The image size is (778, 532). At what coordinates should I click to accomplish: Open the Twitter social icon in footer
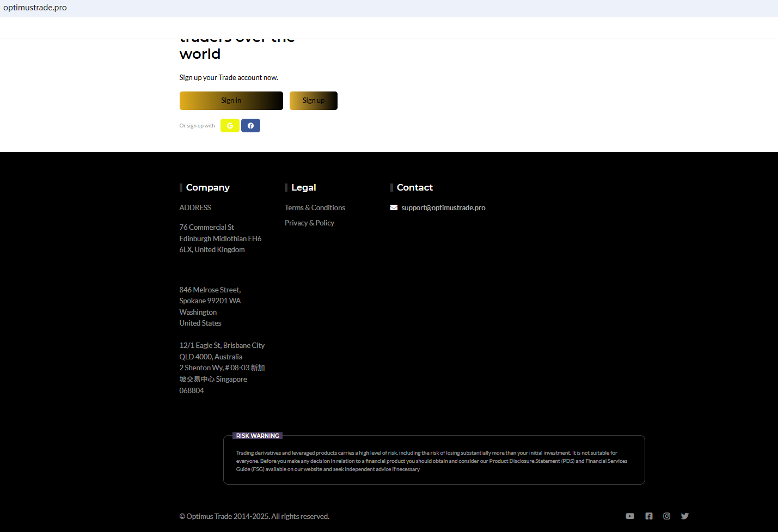(685, 516)
